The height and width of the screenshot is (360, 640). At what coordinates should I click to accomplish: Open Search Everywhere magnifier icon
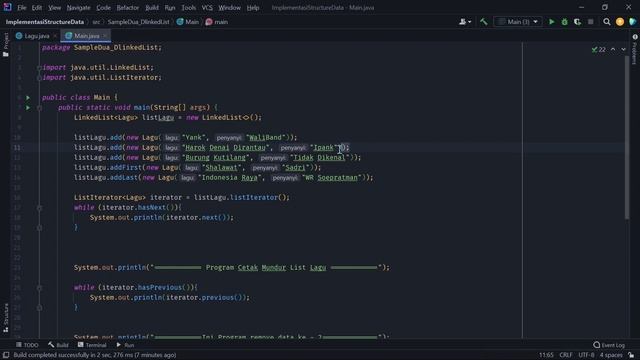point(607,22)
